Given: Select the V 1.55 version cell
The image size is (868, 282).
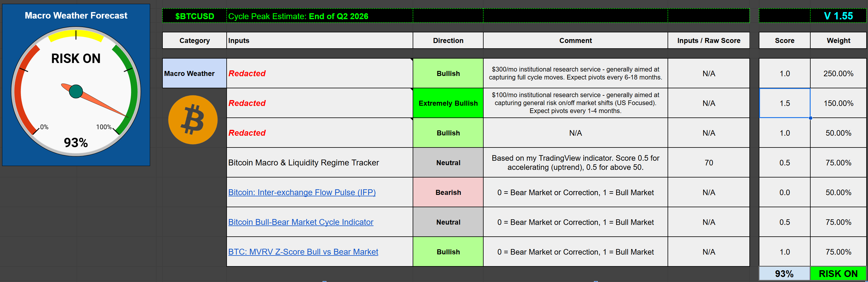Looking at the screenshot, I should pos(838,16).
